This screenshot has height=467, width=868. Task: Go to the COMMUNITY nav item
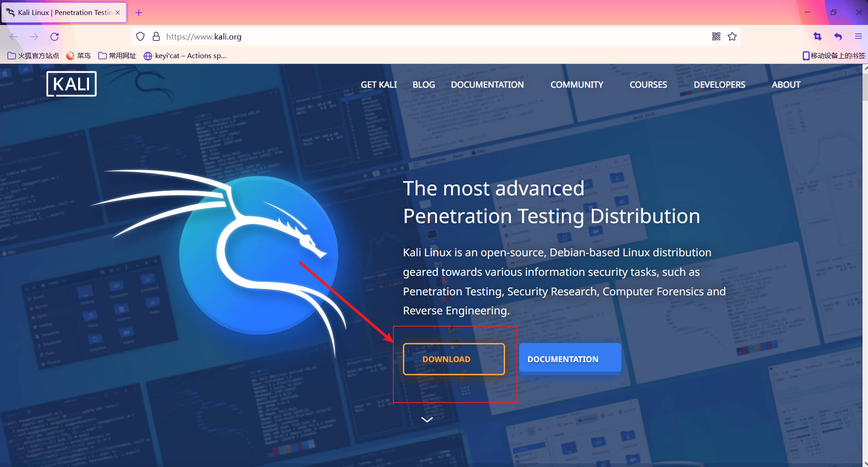[x=576, y=85]
